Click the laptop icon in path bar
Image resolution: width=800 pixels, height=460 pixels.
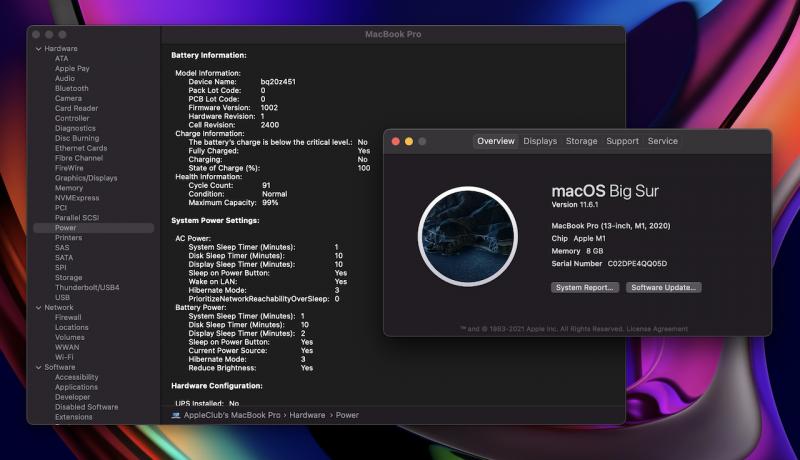[176, 415]
